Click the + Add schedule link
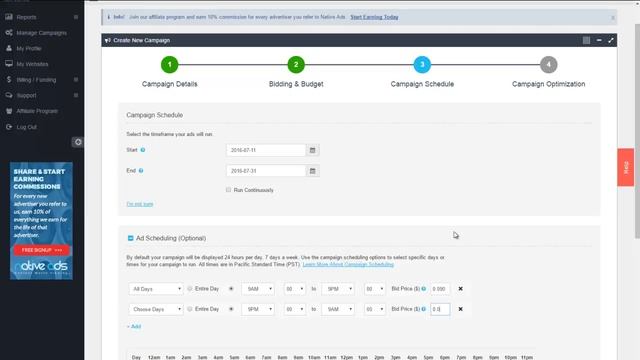Screen dimensions: 640x360 [134, 327]
